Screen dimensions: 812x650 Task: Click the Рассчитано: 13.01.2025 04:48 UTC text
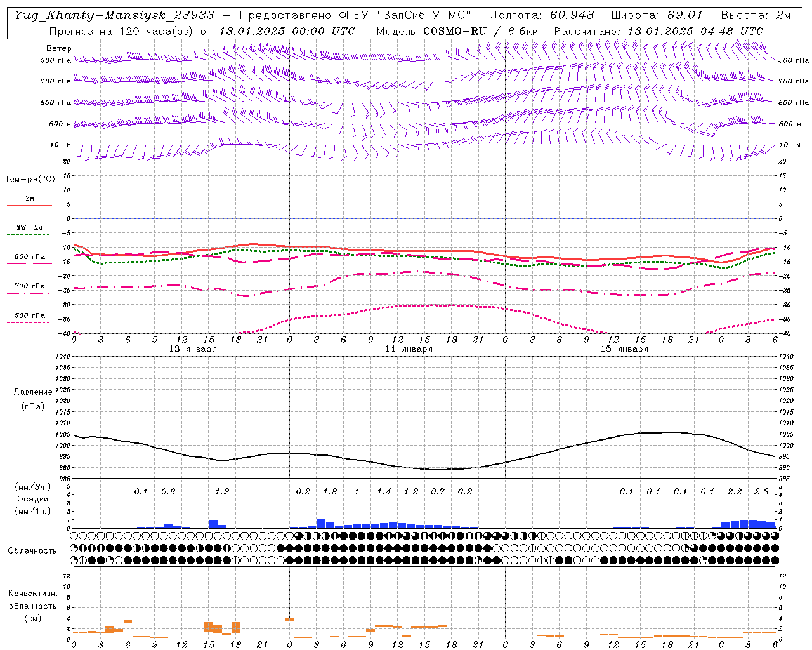[x=658, y=31]
